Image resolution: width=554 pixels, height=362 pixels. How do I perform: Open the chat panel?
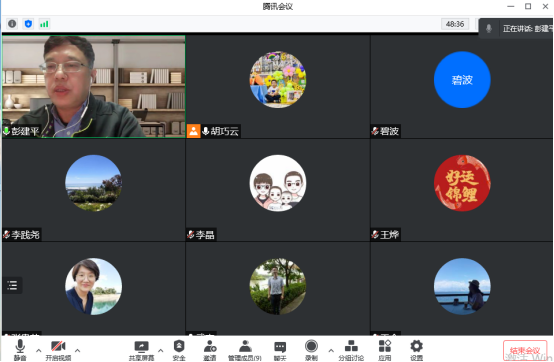(280, 350)
